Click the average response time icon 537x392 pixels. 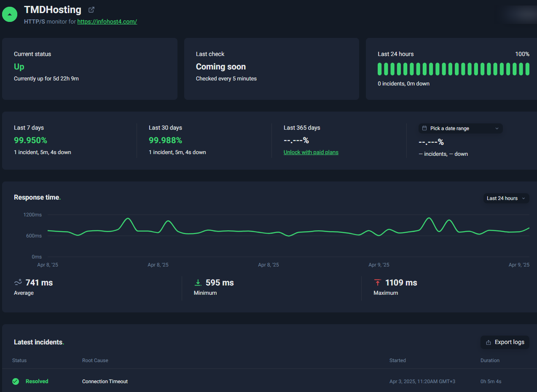(x=18, y=283)
